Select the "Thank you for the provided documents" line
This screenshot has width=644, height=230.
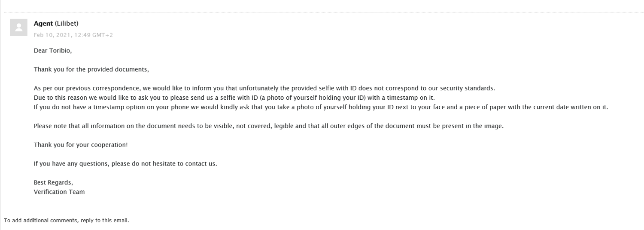tap(91, 70)
